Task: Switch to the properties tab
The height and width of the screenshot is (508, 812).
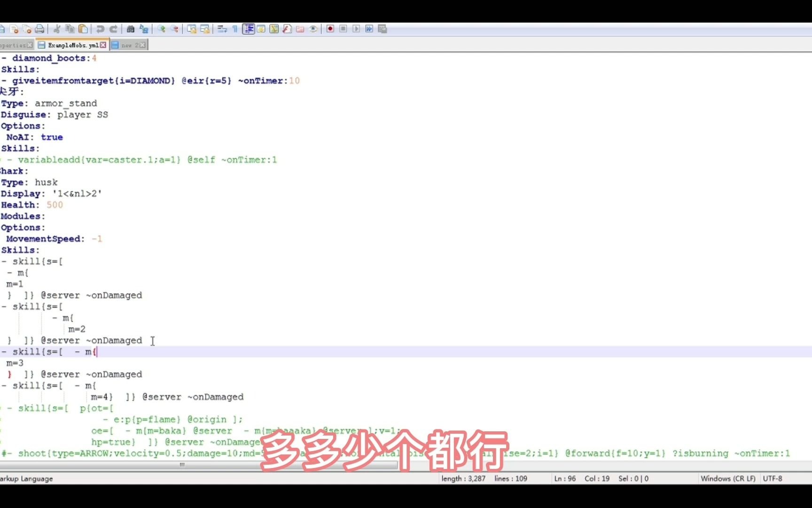Action: click(16, 45)
